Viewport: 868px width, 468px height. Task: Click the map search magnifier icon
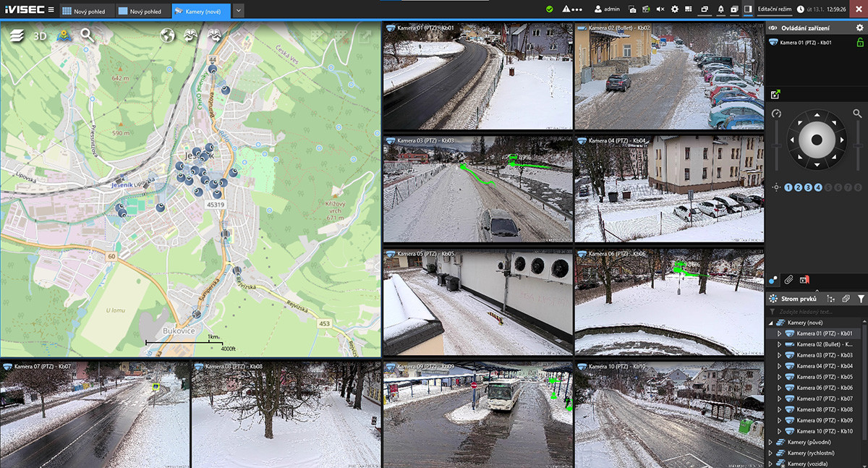coord(88,35)
